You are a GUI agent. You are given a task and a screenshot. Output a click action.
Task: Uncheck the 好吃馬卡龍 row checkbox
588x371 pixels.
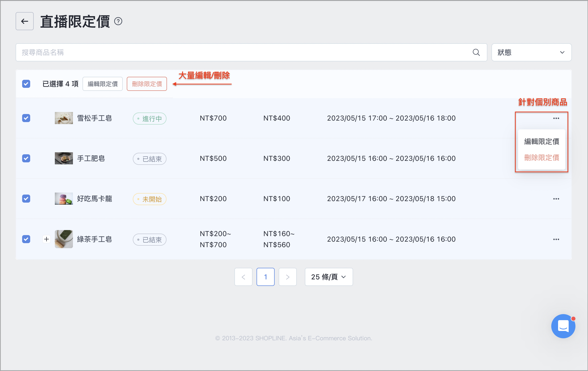coord(26,199)
